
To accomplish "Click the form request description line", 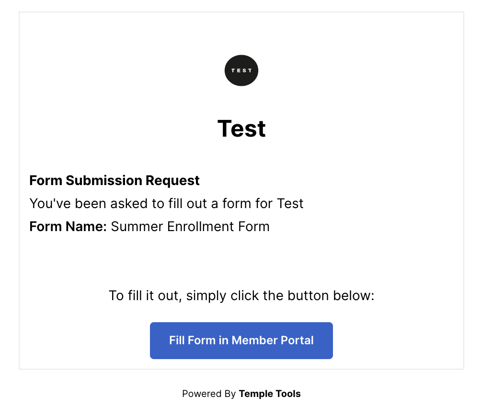I will [166, 203].
